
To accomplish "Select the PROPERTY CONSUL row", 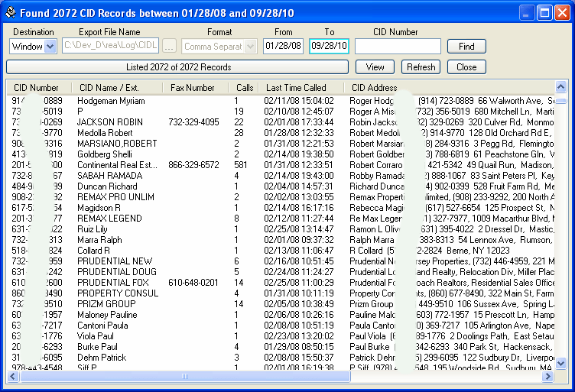I will [281, 293].
